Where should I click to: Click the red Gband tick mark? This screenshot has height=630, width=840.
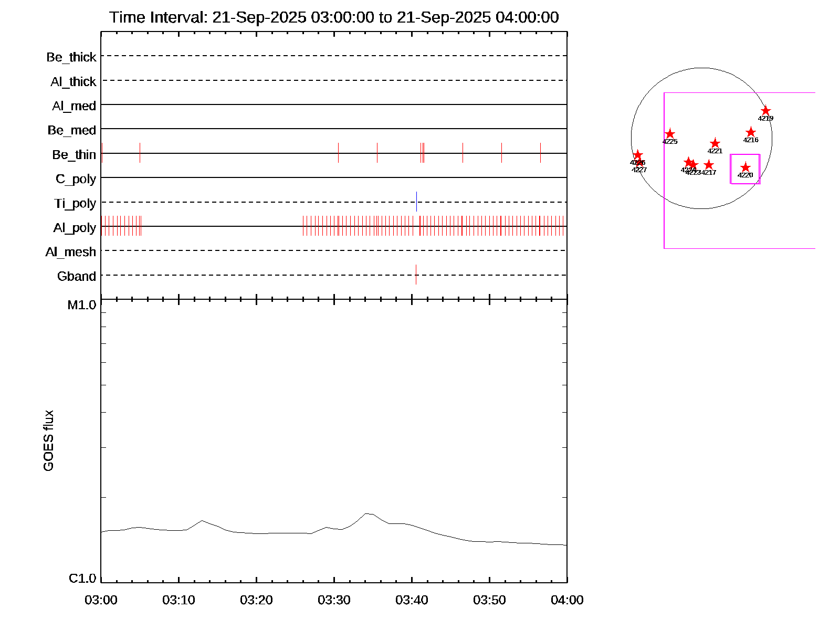tap(416, 275)
